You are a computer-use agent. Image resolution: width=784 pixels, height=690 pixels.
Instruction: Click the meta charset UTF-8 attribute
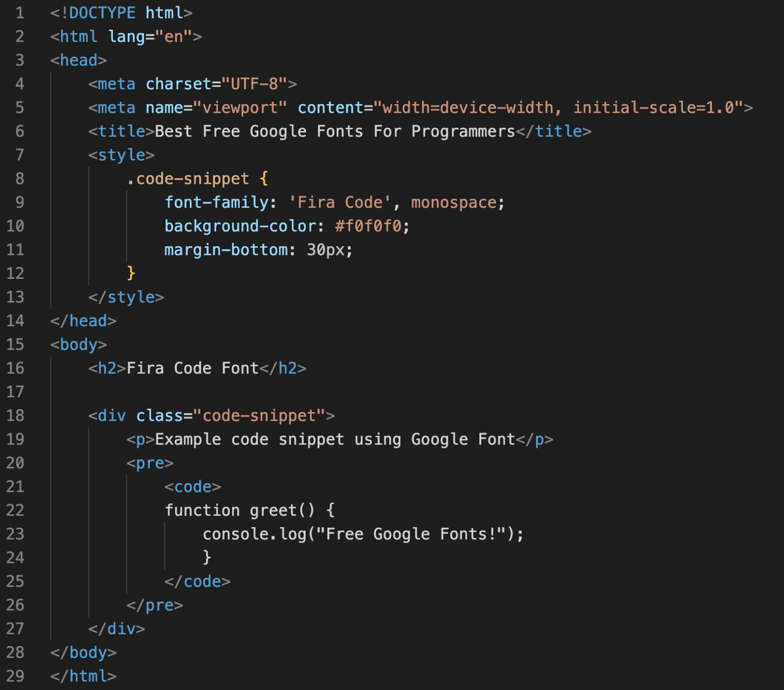tap(214, 84)
